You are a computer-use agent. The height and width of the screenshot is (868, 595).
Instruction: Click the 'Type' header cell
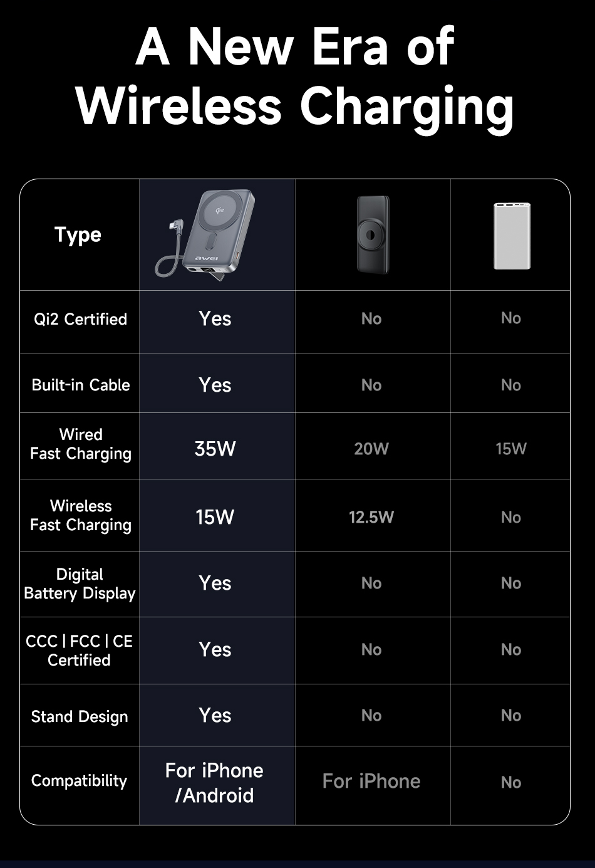78,235
